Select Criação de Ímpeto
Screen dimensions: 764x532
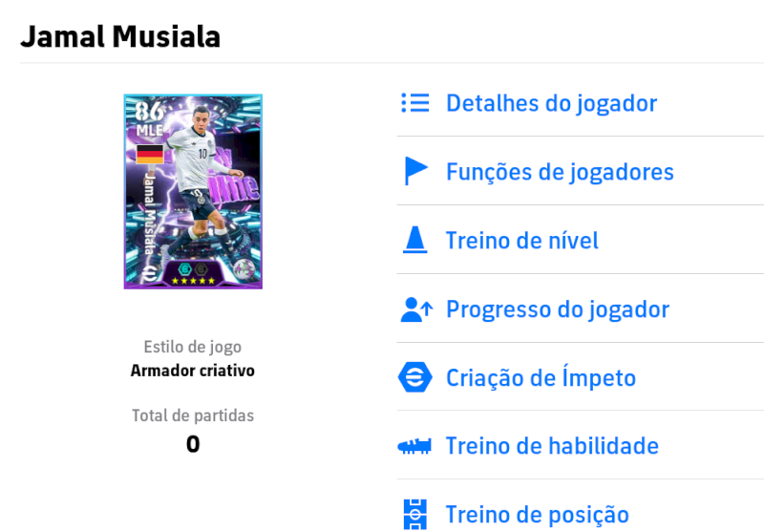[x=541, y=377]
